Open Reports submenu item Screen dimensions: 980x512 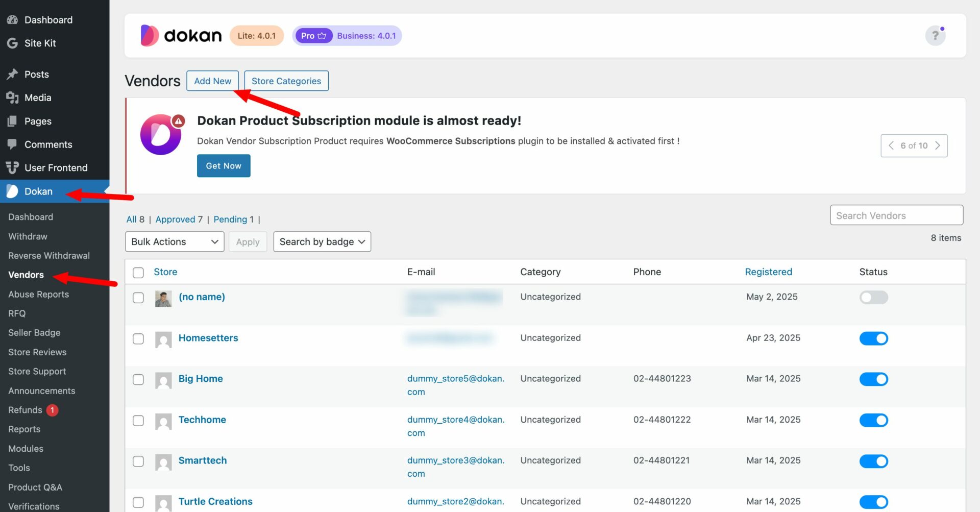point(24,429)
